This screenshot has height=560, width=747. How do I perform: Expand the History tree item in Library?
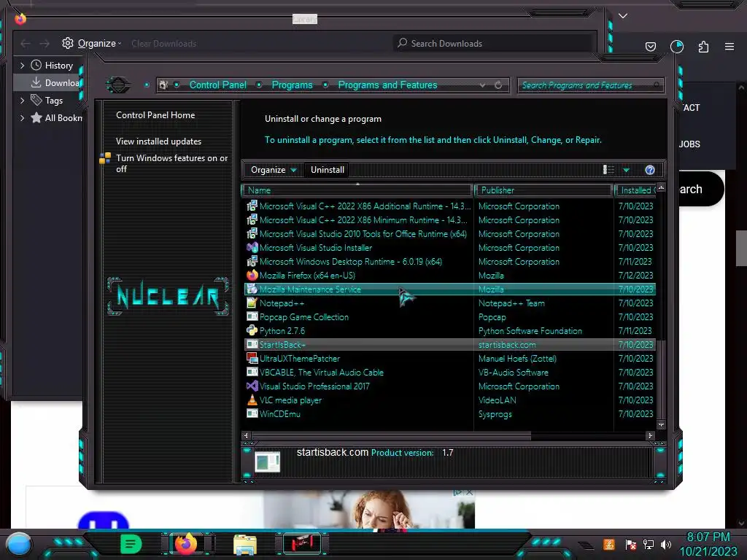[x=22, y=65]
